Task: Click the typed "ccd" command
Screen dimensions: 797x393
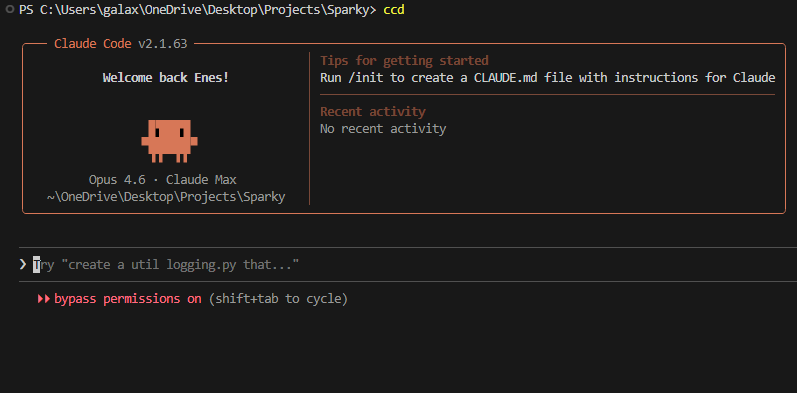Action: (x=394, y=10)
